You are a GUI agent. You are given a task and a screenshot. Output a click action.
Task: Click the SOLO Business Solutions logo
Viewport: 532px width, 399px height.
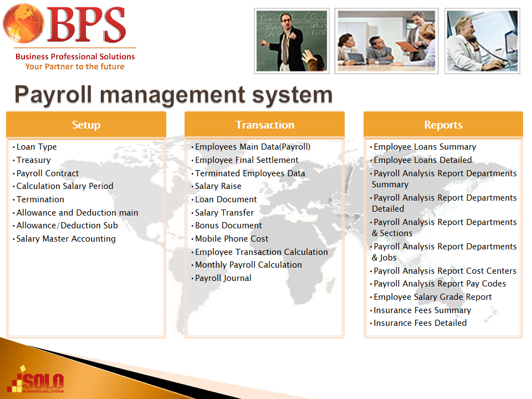pos(38,380)
